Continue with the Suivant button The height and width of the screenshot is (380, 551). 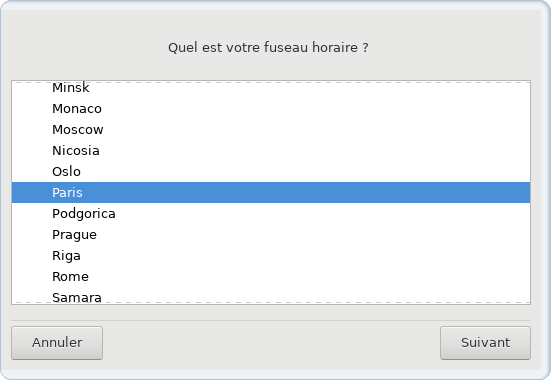(x=485, y=343)
